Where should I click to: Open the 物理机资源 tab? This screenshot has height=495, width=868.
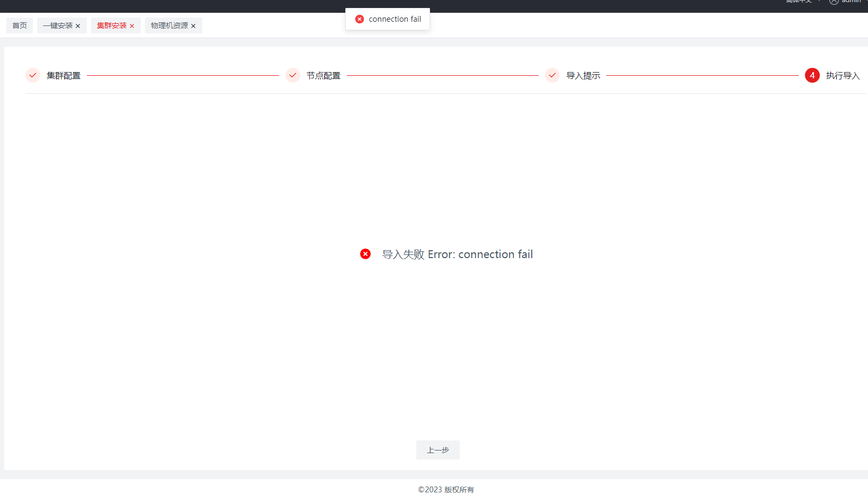169,25
